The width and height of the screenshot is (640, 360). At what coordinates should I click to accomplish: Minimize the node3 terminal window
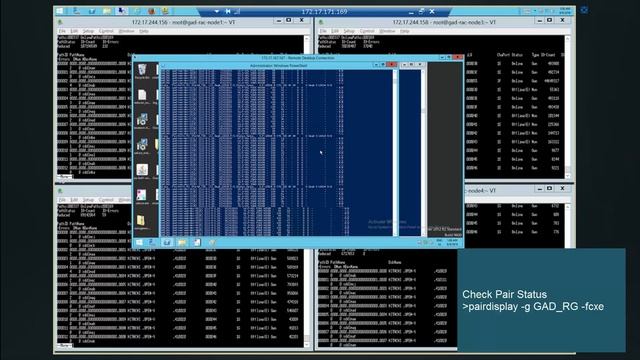(540, 21)
